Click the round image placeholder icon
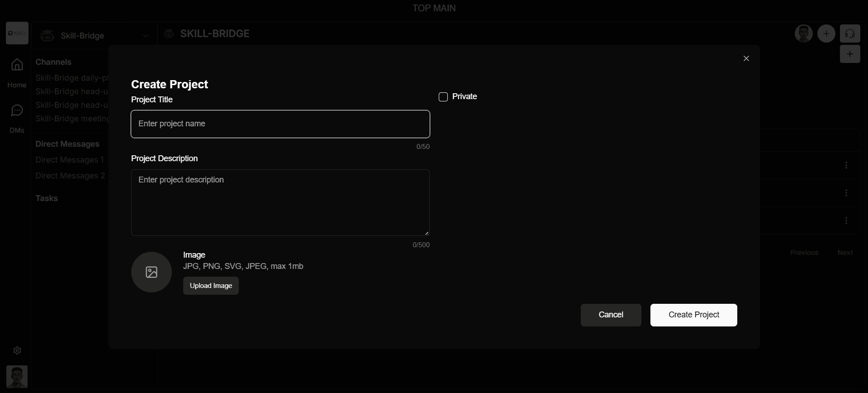 click(152, 272)
